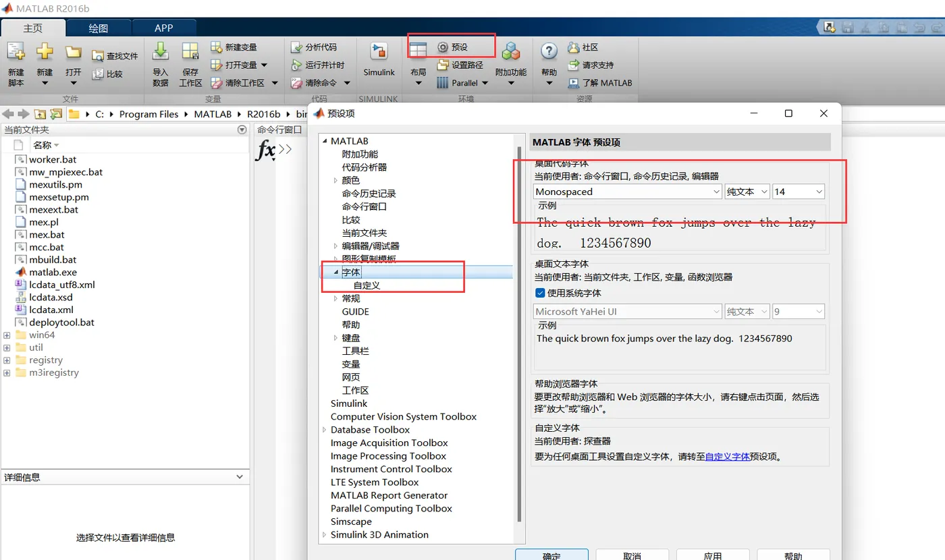Follow the 自定义字体 link
The image size is (945, 560).
coord(728,457)
